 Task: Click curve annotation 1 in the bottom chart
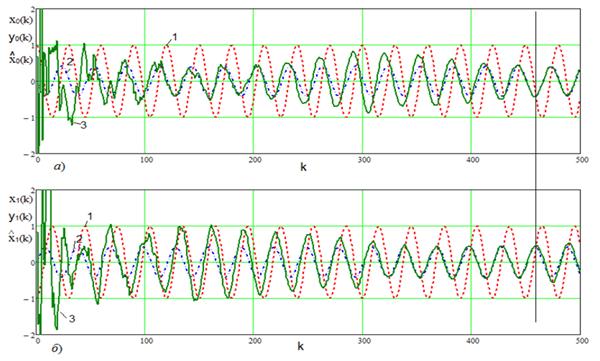pyautogui.click(x=90, y=217)
